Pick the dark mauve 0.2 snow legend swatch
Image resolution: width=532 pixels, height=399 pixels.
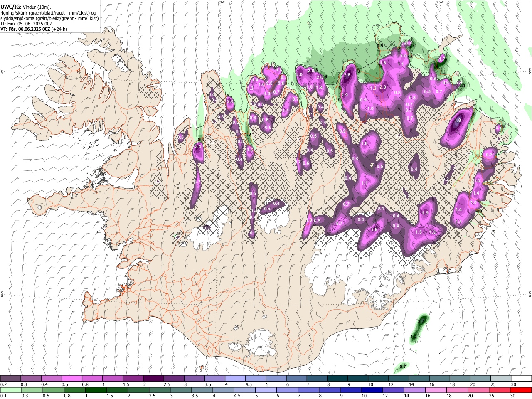(x=11, y=378)
